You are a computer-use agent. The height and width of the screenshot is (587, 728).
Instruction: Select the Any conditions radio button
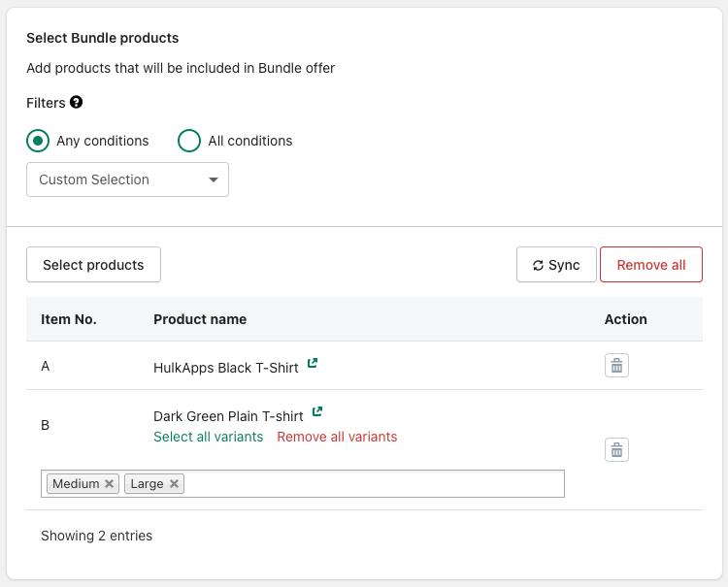[x=38, y=141]
